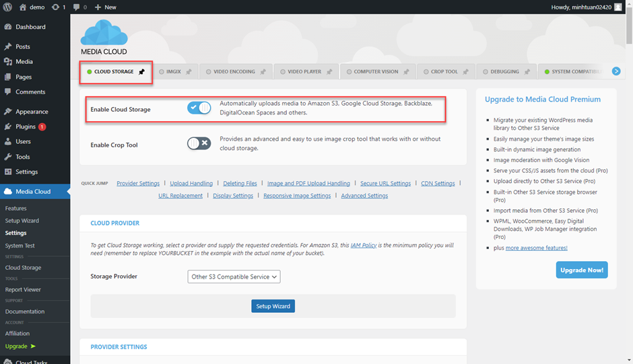Screen dimensions: 633x364
Task: Turn on the Enable Crop Tool toggle
Action: coord(199,143)
